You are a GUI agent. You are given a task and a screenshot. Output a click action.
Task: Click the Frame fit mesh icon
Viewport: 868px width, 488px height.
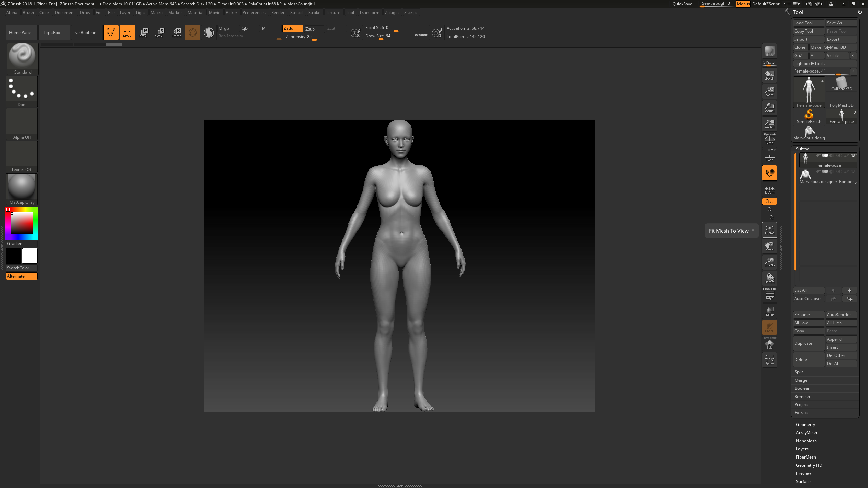tap(769, 230)
